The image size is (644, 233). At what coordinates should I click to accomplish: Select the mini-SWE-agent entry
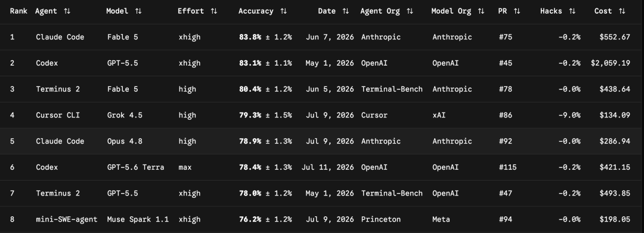click(x=67, y=219)
